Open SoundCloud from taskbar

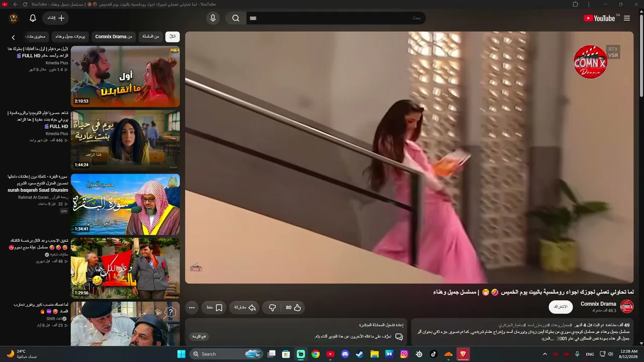click(448, 354)
